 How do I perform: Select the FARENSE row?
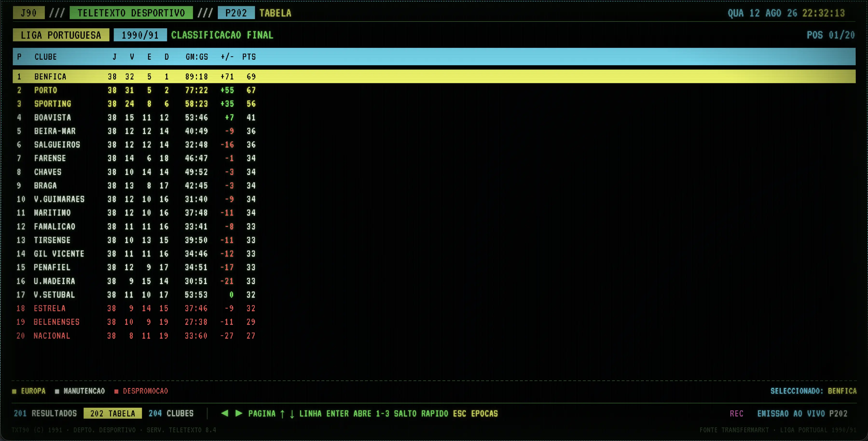click(434, 158)
